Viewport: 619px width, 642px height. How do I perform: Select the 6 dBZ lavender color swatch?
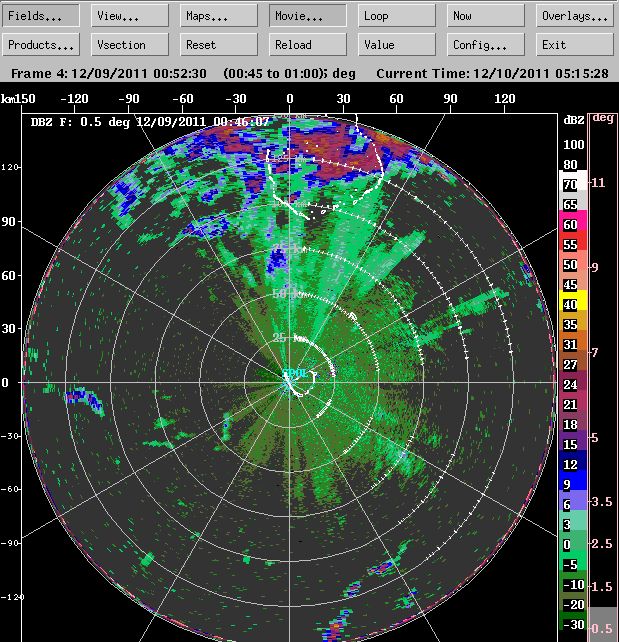coord(573,500)
